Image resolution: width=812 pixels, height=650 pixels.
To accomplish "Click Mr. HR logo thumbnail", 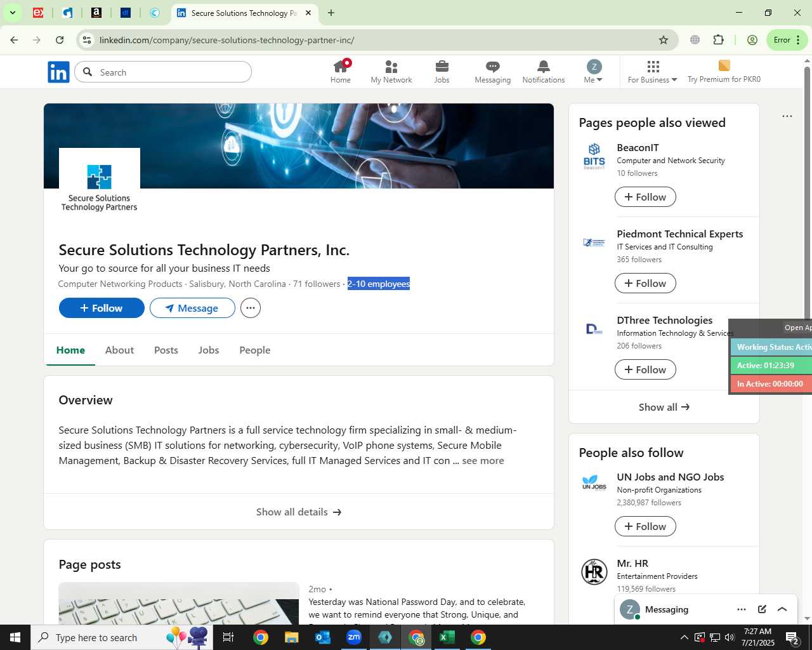I will click(594, 572).
